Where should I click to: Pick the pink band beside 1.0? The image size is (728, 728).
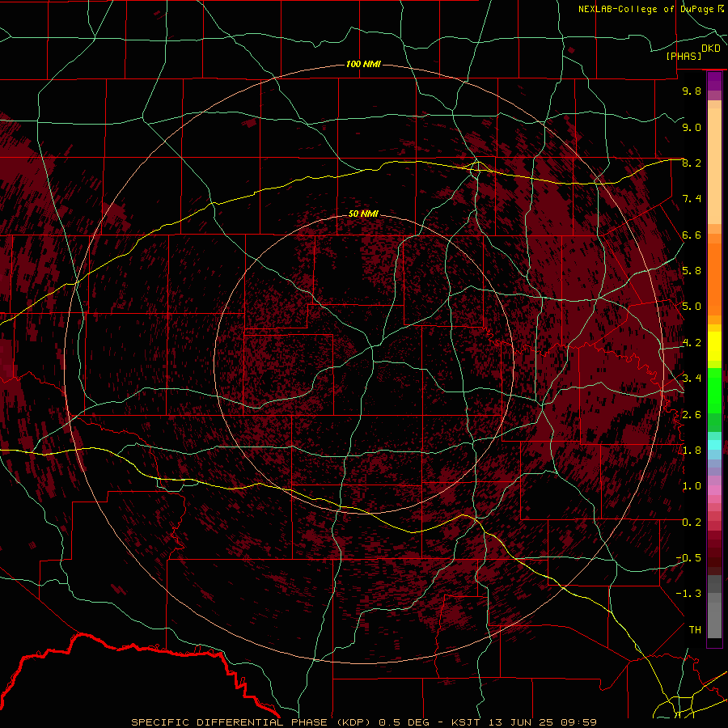point(714,490)
